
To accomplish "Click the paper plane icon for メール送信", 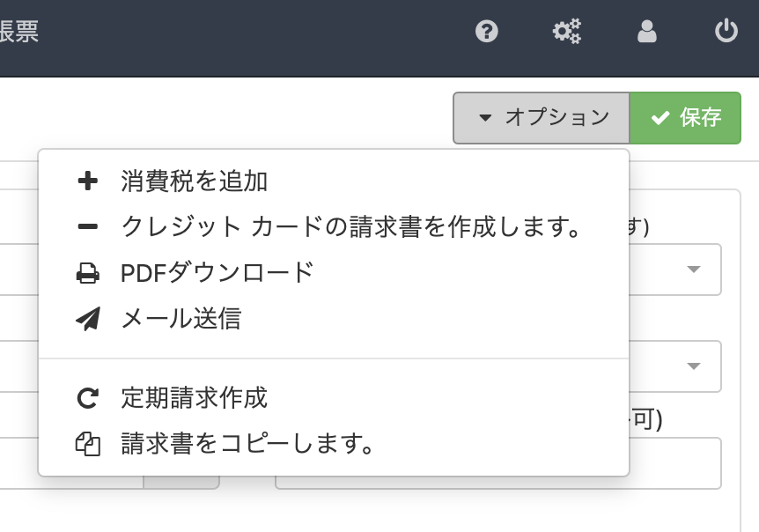I will (x=88, y=319).
